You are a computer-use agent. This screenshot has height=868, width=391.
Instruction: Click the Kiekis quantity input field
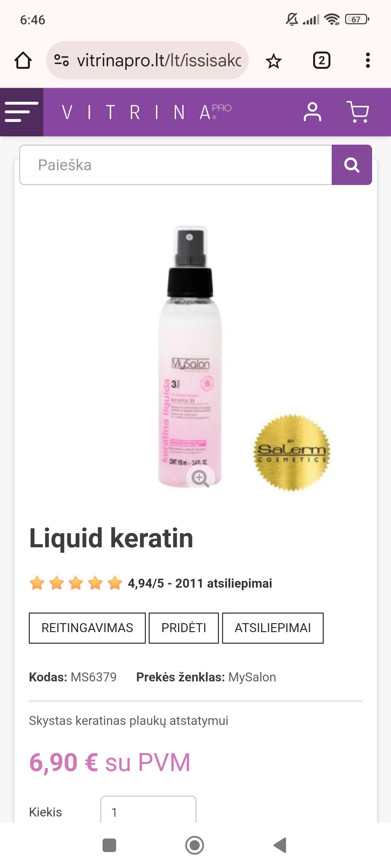coord(148,809)
